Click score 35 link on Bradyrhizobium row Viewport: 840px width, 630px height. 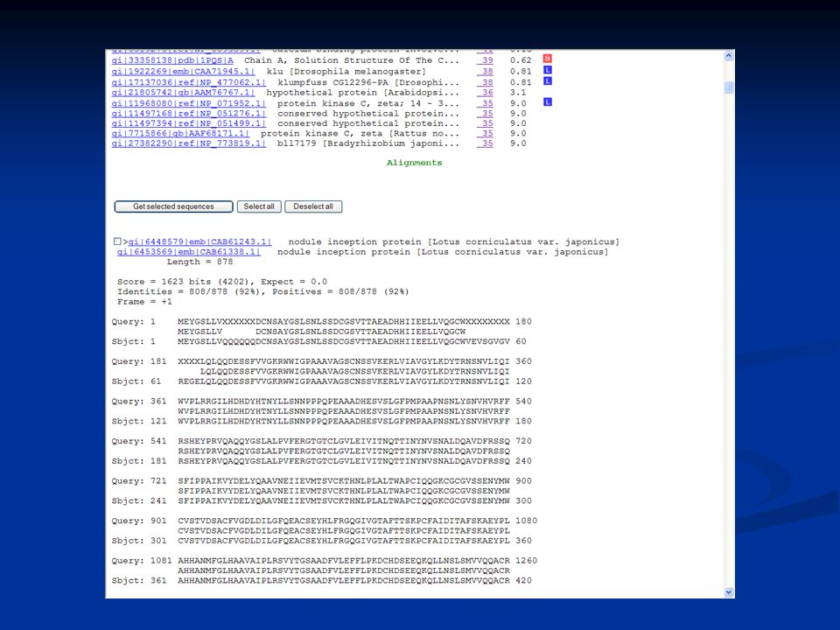coord(486,143)
